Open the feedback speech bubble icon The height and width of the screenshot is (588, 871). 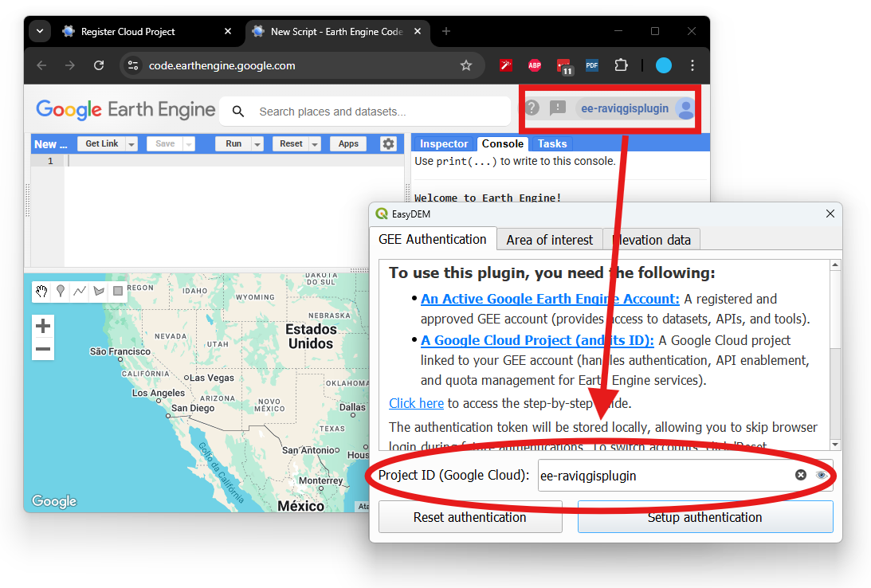558,108
